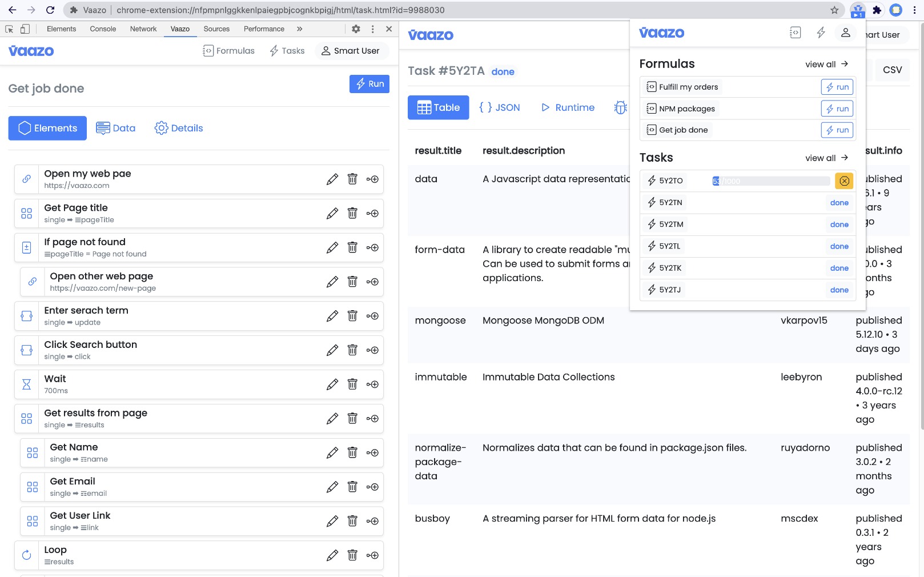Toggle the inspect element picker
Image resolution: width=924 pixels, height=577 pixels.
(x=9, y=29)
